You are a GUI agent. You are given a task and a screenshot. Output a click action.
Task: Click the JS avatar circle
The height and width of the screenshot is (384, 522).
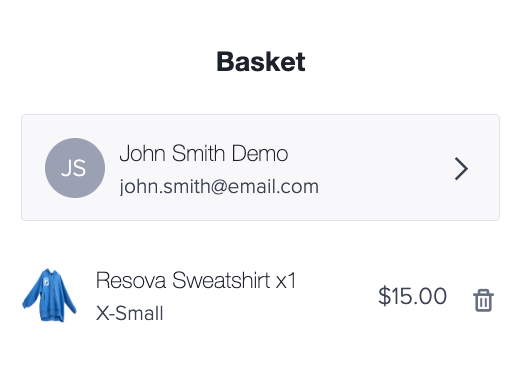[75, 168]
